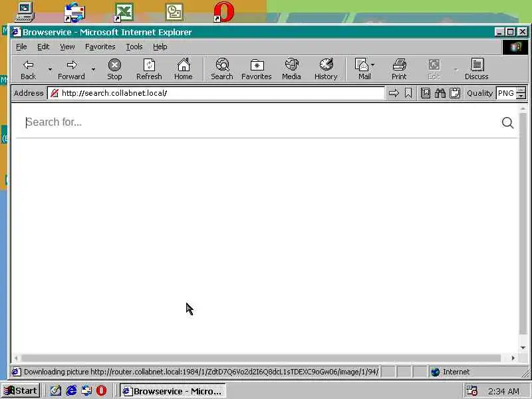Open the Forward history dropdown arrow
Image resolution: width=532 pixels, height=399 pixels.
coord(93,70)
